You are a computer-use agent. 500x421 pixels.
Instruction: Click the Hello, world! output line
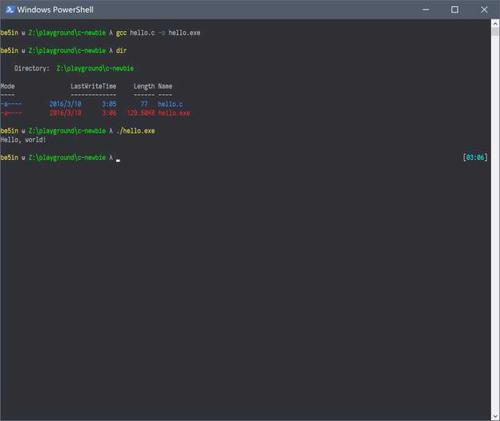click(x=23, y=140)
